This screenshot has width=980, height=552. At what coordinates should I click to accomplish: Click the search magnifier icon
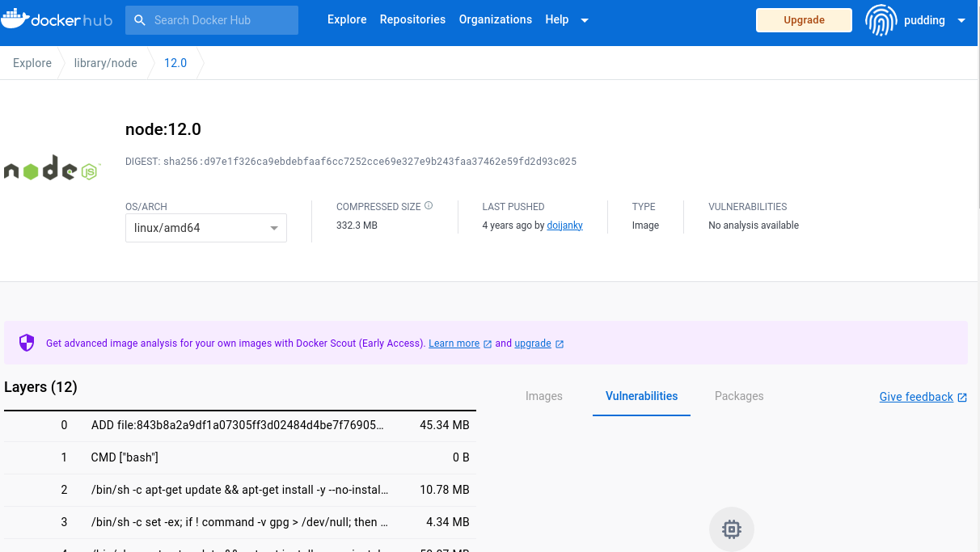[140, 20]
